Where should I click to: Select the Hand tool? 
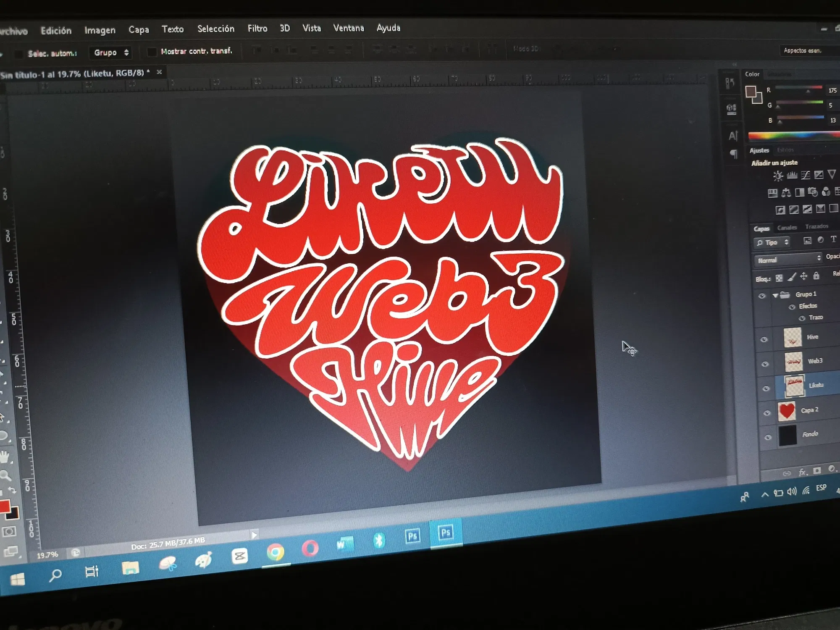pyautogui.click(x=5, y=457)
